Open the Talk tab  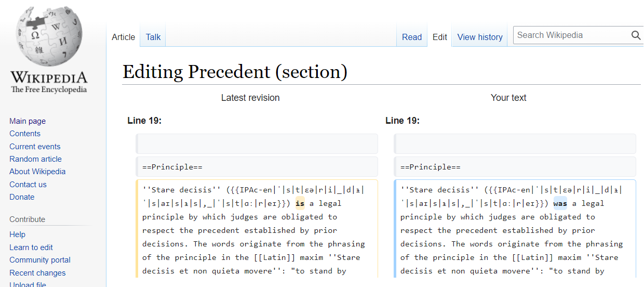[153, 37]
